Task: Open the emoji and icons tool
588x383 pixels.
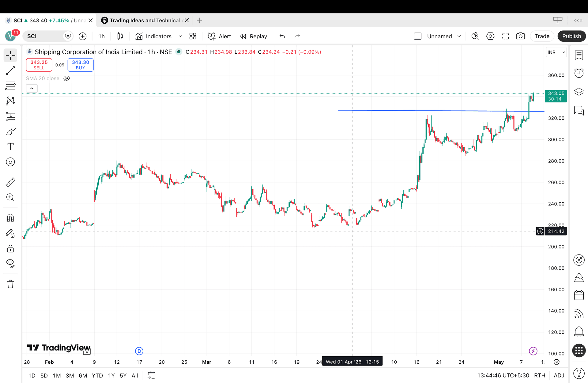Action: [x=10, y=162]
